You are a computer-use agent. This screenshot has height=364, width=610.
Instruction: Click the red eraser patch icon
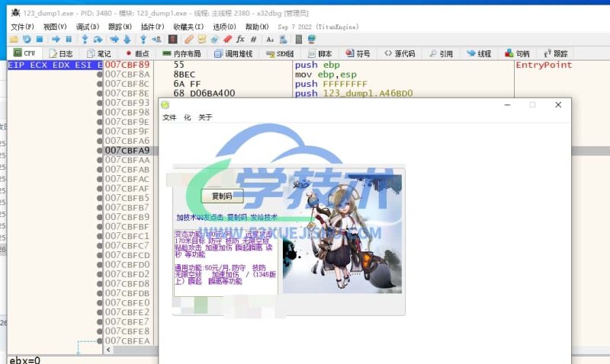tap(227, 39)
